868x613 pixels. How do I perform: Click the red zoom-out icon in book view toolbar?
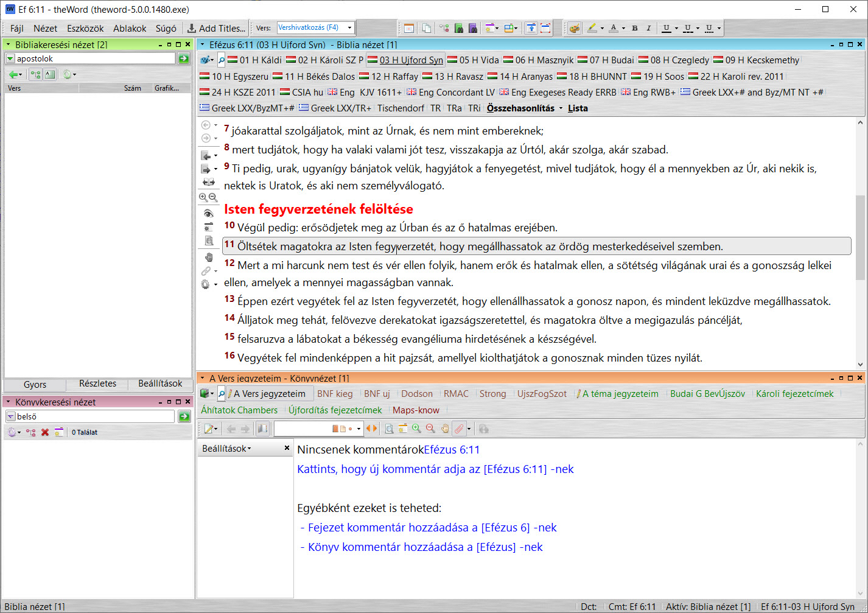430,429
